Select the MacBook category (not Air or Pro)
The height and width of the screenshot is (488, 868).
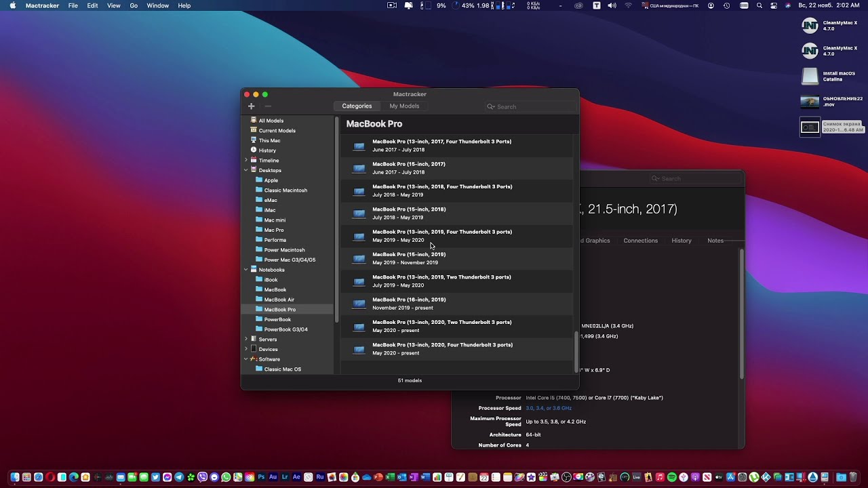[x=288, y=289]
